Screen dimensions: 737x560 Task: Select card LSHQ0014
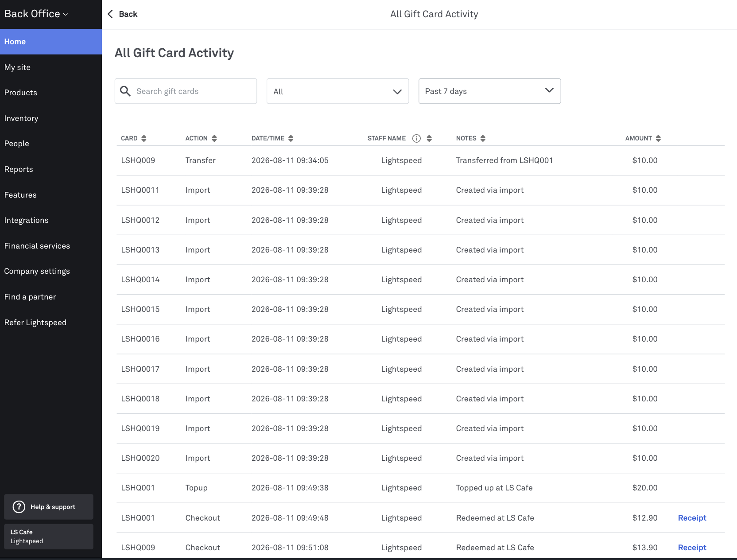point(140,280)
